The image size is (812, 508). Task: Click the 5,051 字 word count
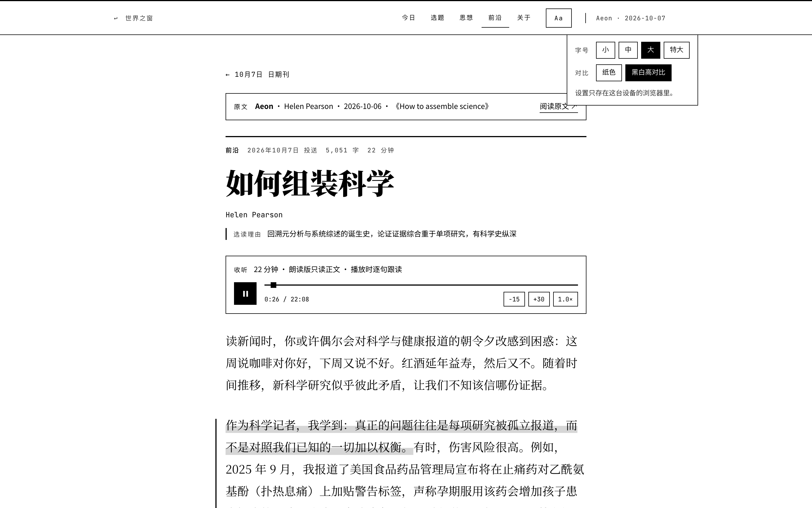[x=342, y=150]
